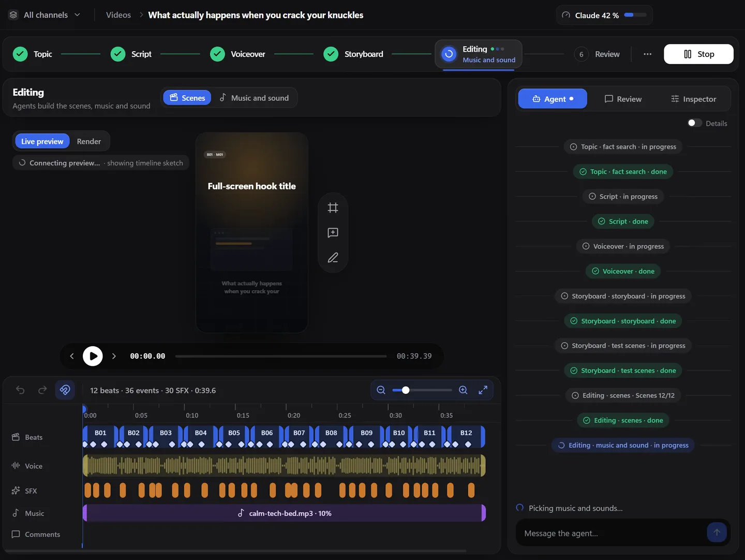Go to the Script step

131,54
